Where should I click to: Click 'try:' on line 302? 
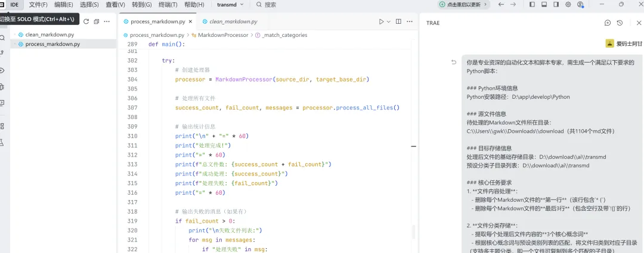pyautogui.click(x=168, y=61)
